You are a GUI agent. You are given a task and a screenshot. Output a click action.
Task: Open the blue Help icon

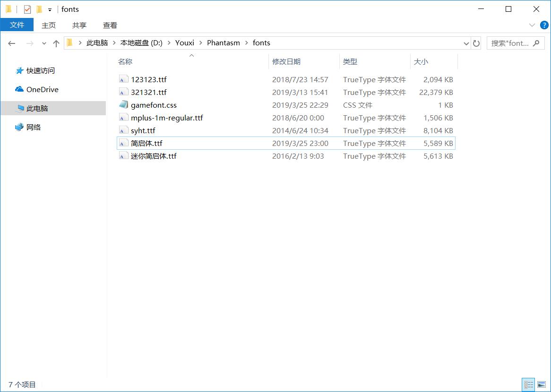[544, 26]
